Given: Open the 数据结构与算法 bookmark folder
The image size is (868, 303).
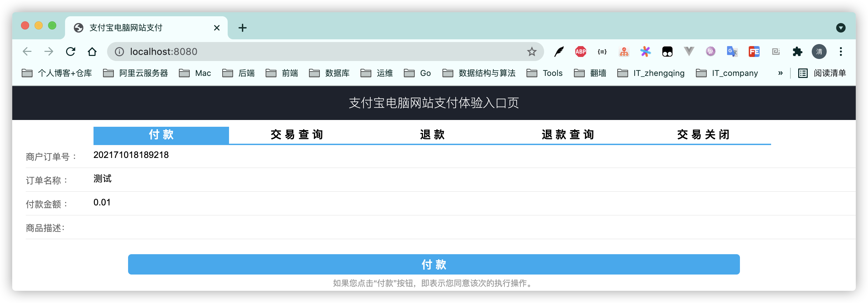Looking at the screenshot, I should [479, 73].
